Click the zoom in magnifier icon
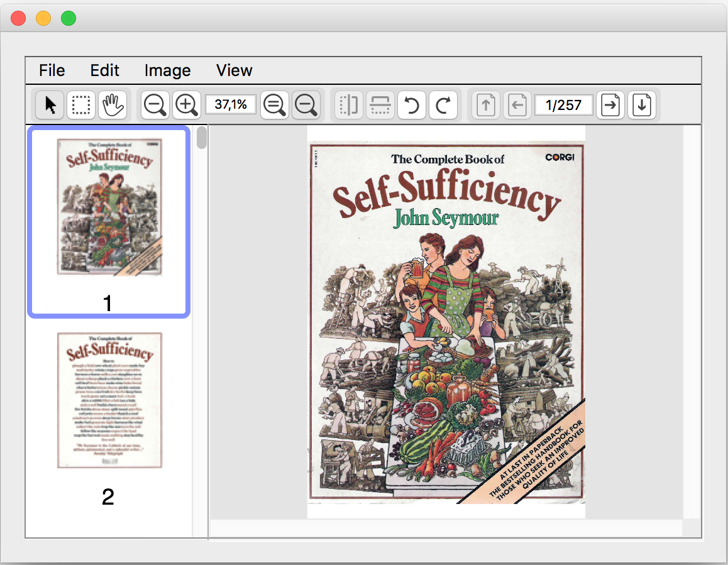Screen dimensions: 728x565 pos(187,105)
